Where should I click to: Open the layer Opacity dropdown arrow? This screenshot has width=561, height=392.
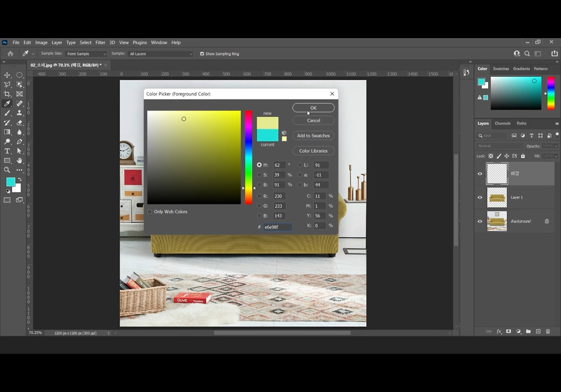(x=556, y=146)
